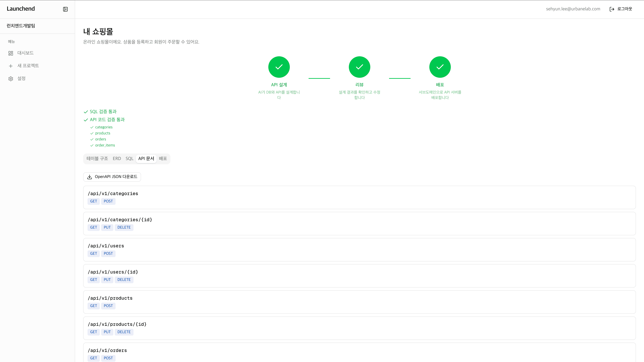Click the 배포 step check circle
Viewport: 644px width, 362px height.
(x=440, y=67)
